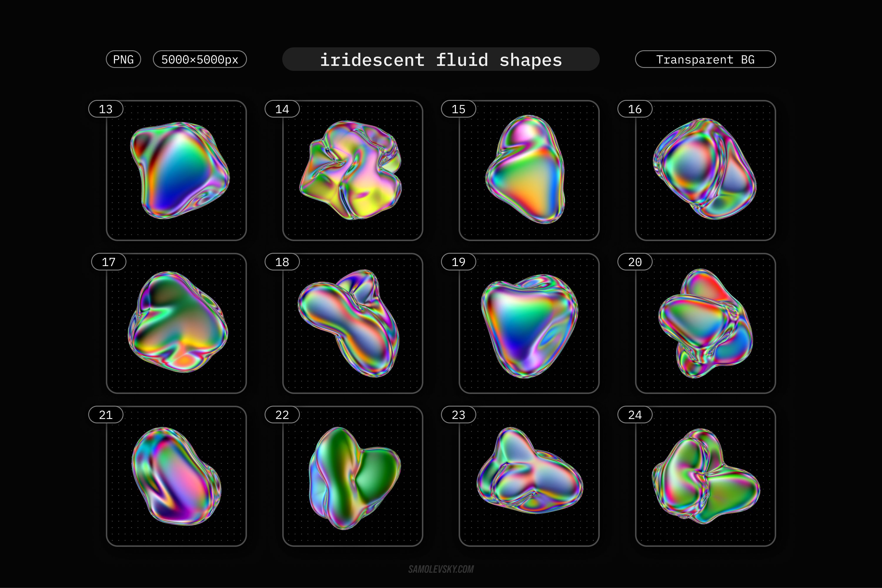Select the Transparent BG badge
This screenshot has height=588, width=882.
(x=705, y=59)
